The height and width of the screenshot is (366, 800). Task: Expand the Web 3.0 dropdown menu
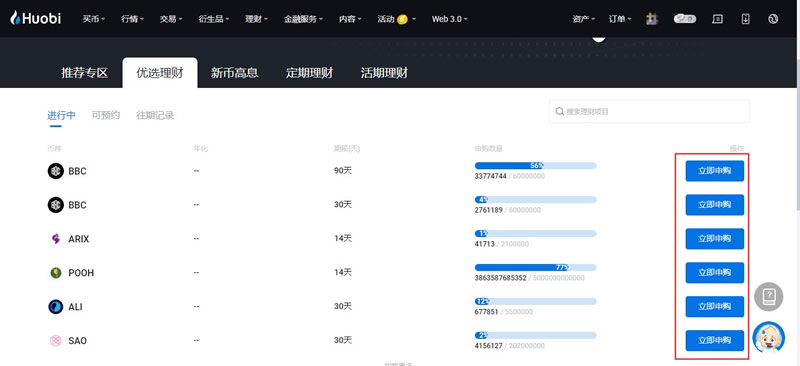pos(449,19)
